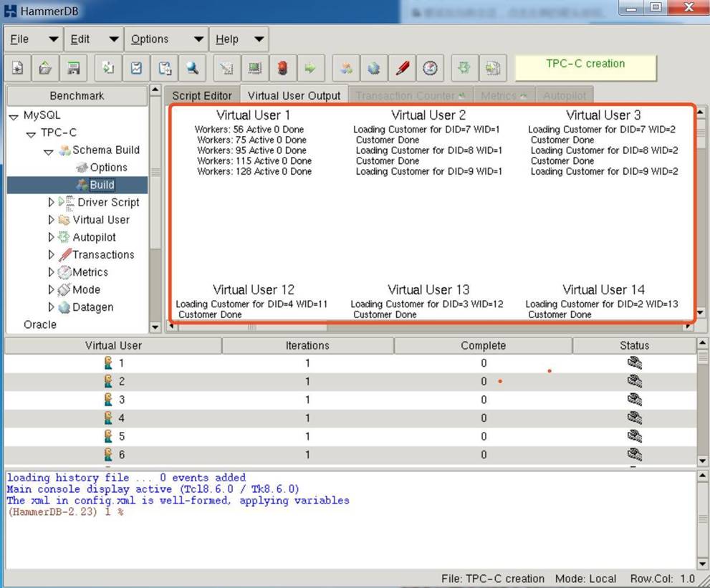Run virtual users via the green arrow icon
Image resolution: width=710 pixels, height=588 pixels.
click(x=310, y=67)
